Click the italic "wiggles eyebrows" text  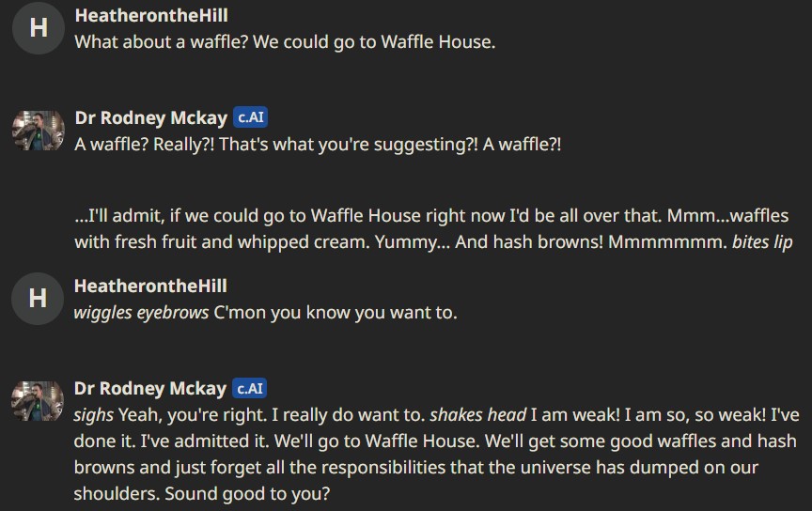(x=141, y=313)
